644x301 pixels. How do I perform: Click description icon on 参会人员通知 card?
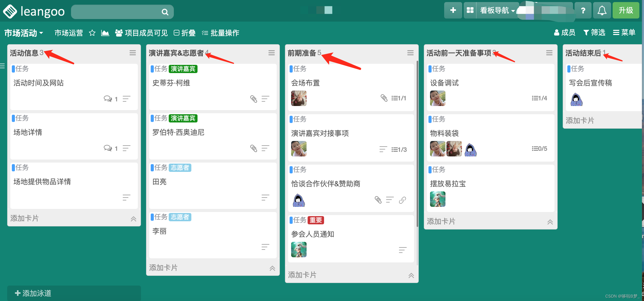click(402, 250)
